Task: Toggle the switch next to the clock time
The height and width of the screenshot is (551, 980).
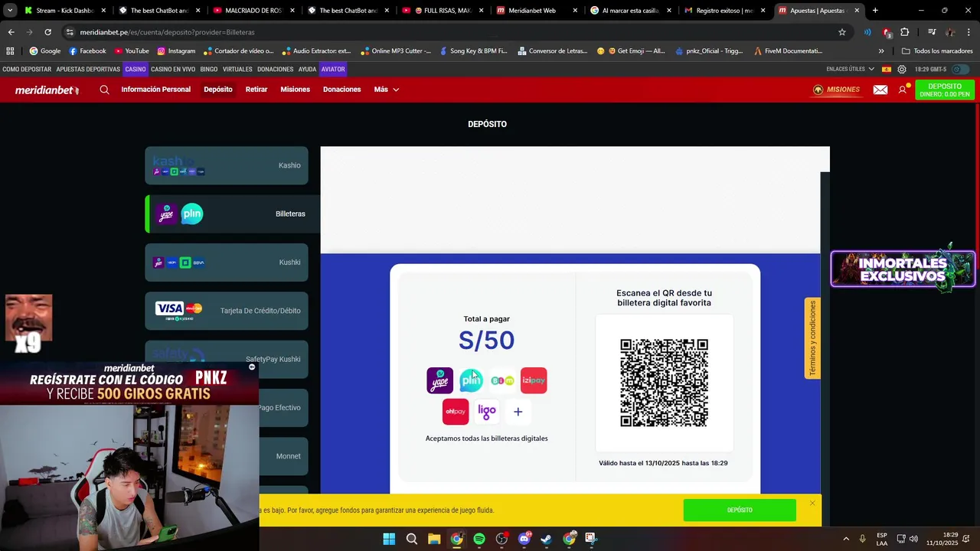Action: point(959,69)
